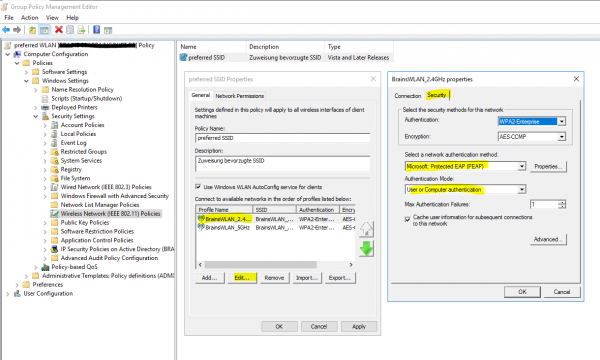Collapse the Security Settings tree node

(36, 116)
